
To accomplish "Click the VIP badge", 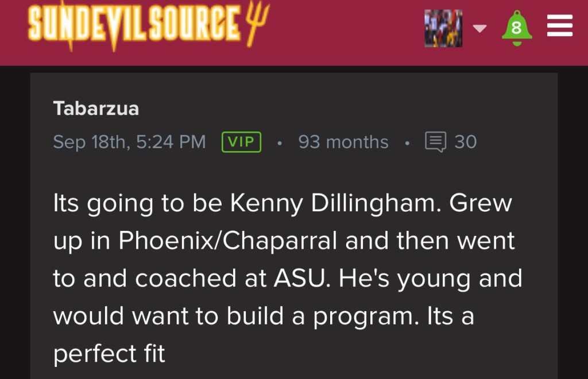I will click(241, 142).
